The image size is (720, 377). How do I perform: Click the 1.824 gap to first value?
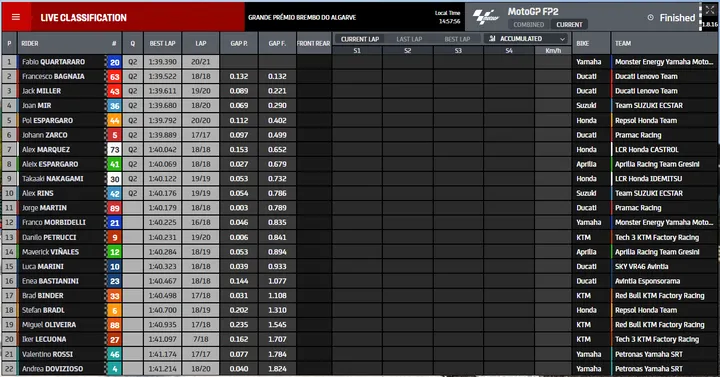tap(277, 369)
